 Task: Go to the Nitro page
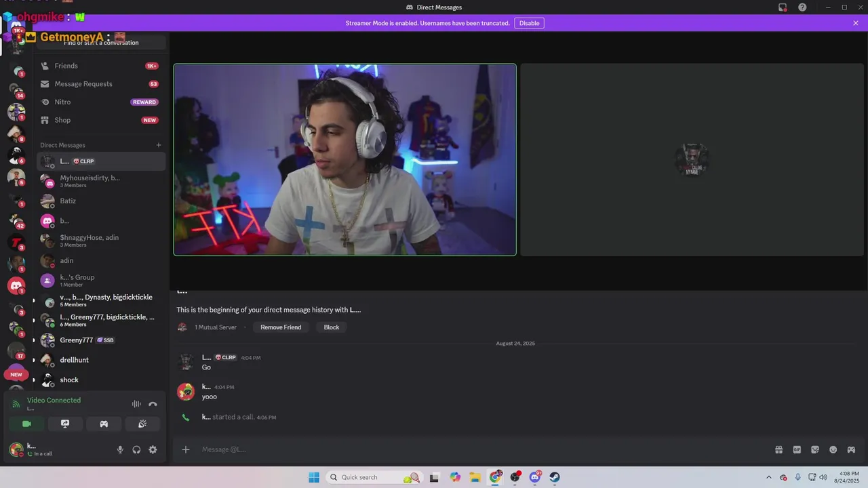(99, 102)
